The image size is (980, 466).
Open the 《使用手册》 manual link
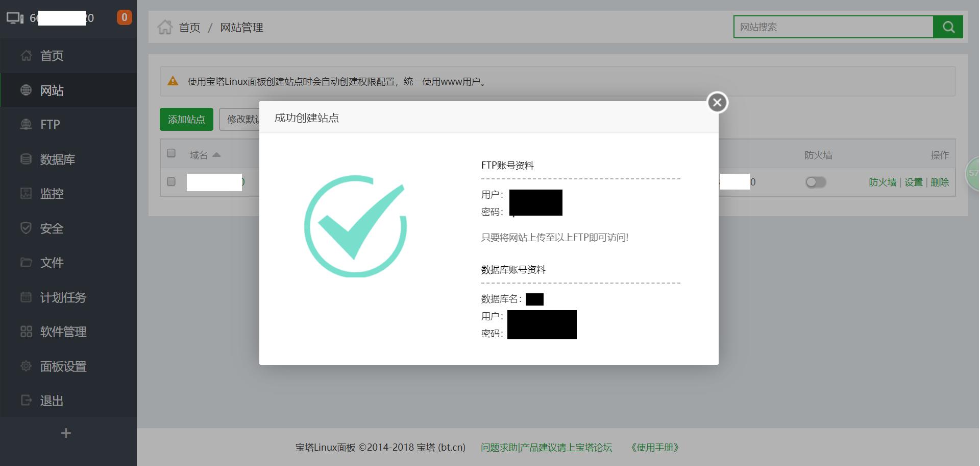(655, 447)
